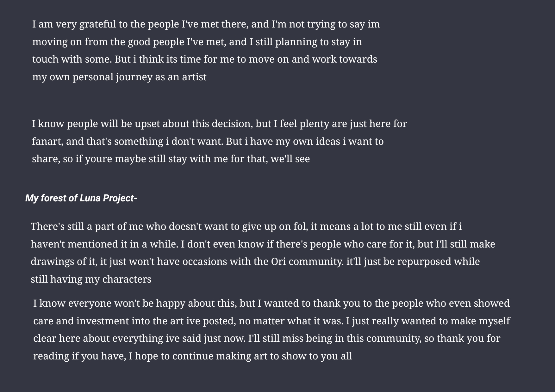This screenshot has height=392, width=555.
Task: Click the line starting 'fanart, and that's something'
Action: click(208, 141)
